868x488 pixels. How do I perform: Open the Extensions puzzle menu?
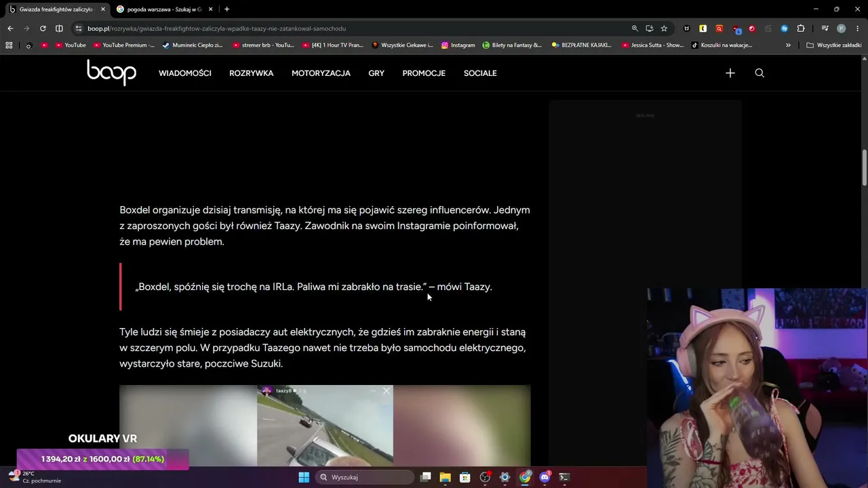coord(801,28)
